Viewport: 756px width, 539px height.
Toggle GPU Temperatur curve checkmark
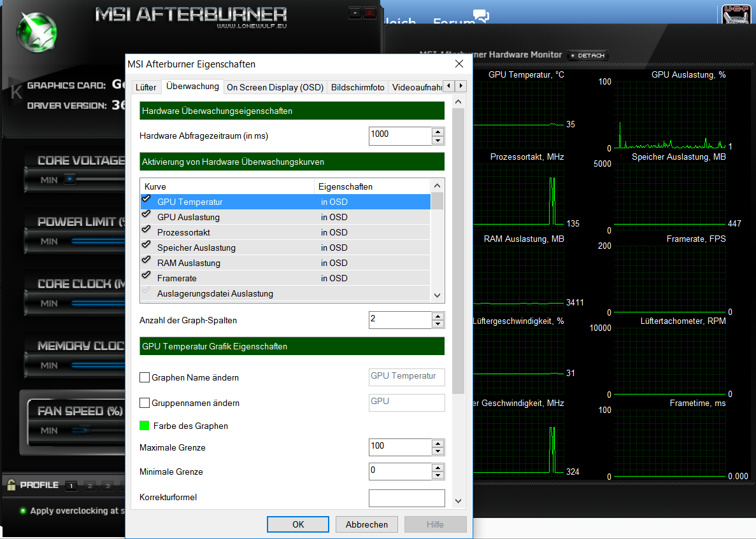pyautogui.click(x=146, y=199)
